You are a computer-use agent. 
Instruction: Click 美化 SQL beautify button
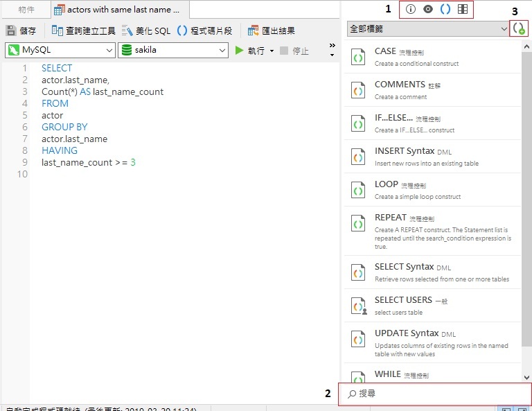146,30
